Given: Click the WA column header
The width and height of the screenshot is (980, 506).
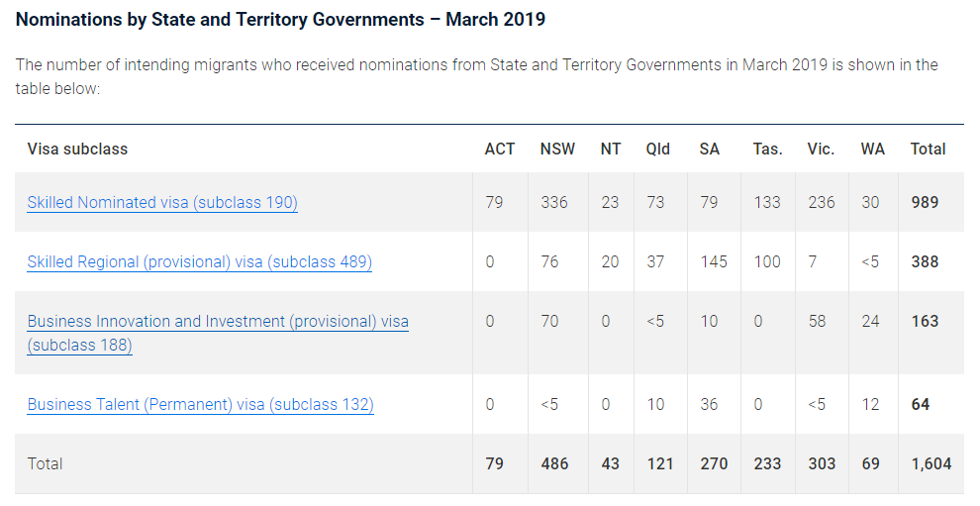Looking at the screenshot, I should coord(873,150).
